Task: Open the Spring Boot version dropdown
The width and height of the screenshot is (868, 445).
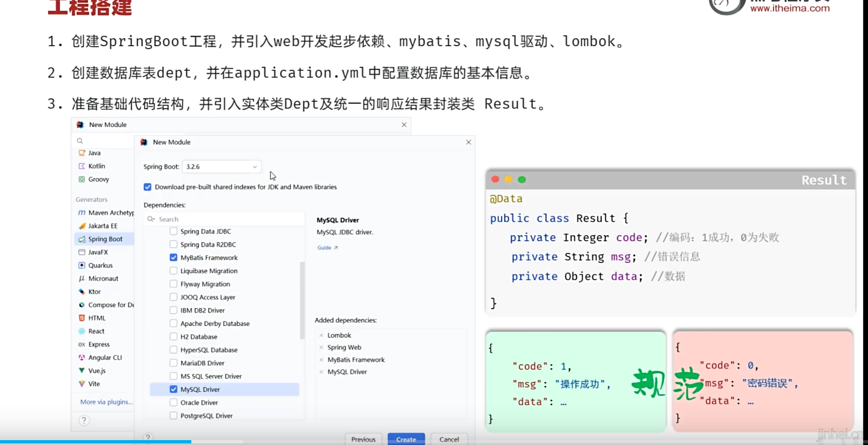Action: coord(222,166)
